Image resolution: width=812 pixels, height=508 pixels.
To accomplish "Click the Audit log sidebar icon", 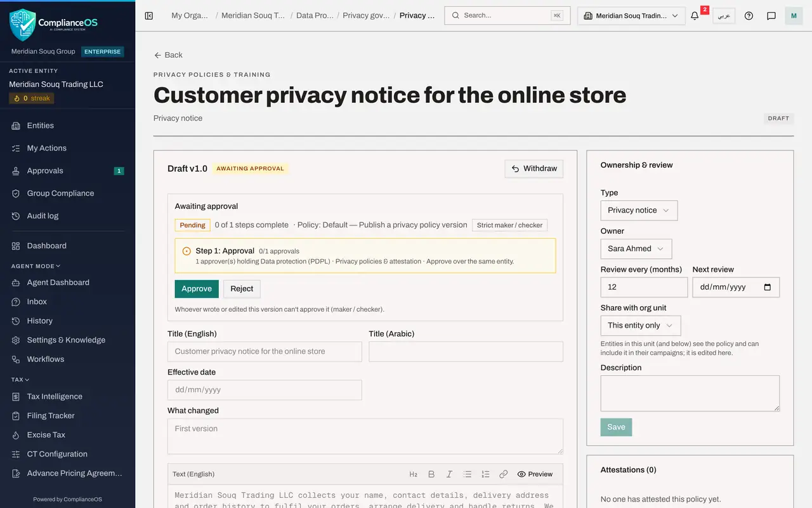I will [16, 216].
